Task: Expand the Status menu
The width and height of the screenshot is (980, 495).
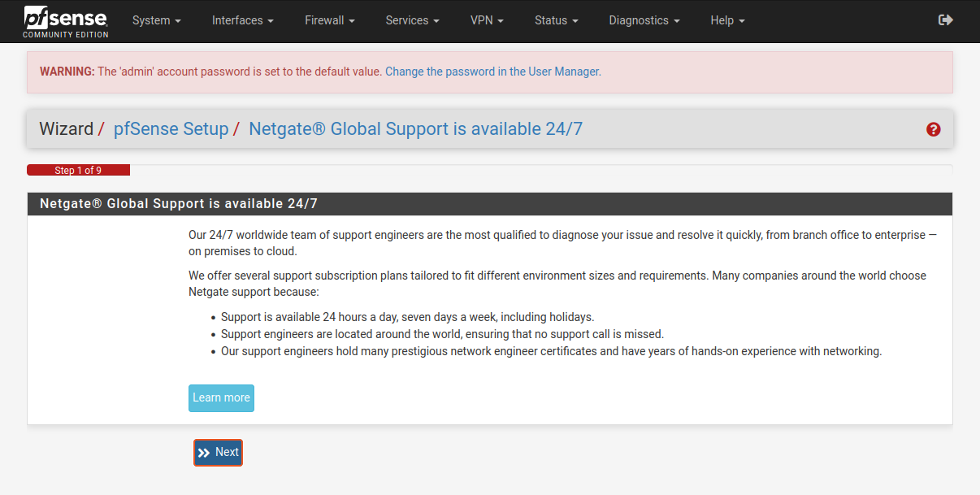Action: coord(556,20)
